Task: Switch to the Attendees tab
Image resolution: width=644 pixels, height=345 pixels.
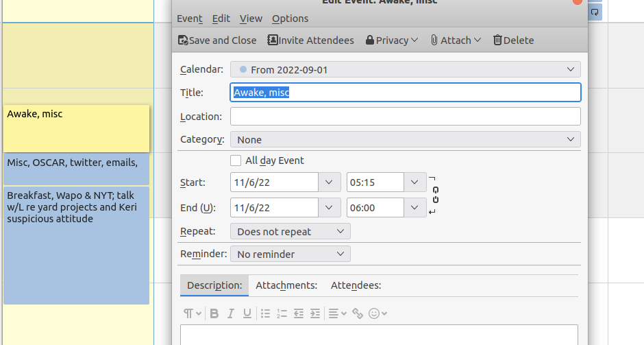Action: [x=356, y=285]
